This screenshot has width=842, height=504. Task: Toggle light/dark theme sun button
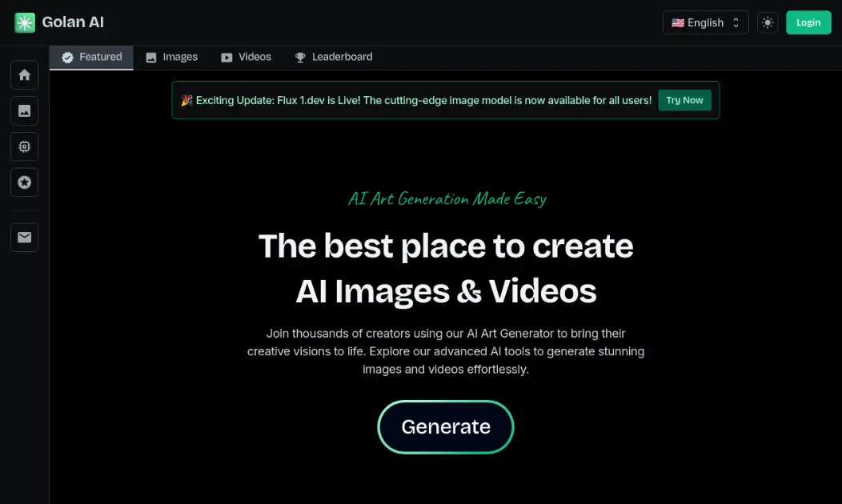(x=768, y=22)
